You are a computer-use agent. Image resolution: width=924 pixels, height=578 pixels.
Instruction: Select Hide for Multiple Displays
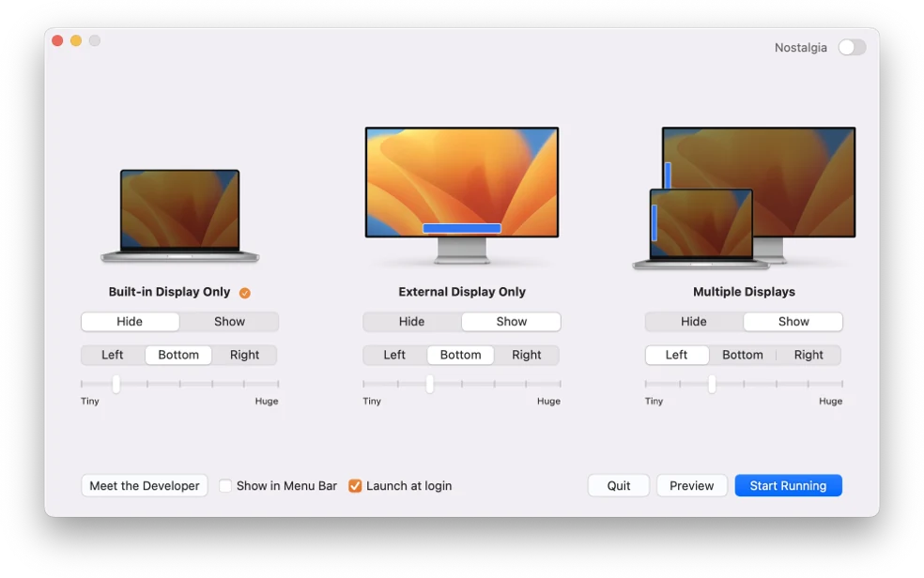pos(693,322)
